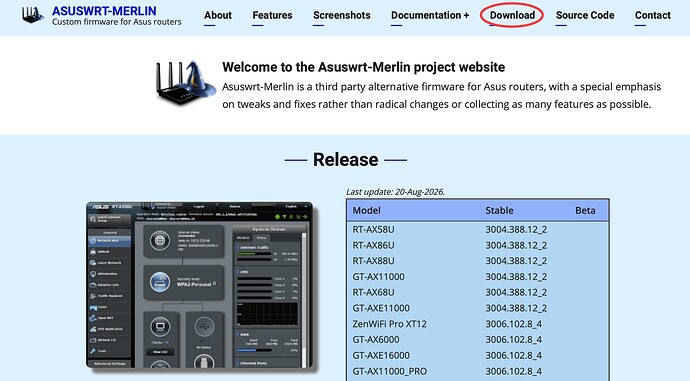Click RT-AX58U stable version 3004.388.12_2
690x381 pixels.
516,230
